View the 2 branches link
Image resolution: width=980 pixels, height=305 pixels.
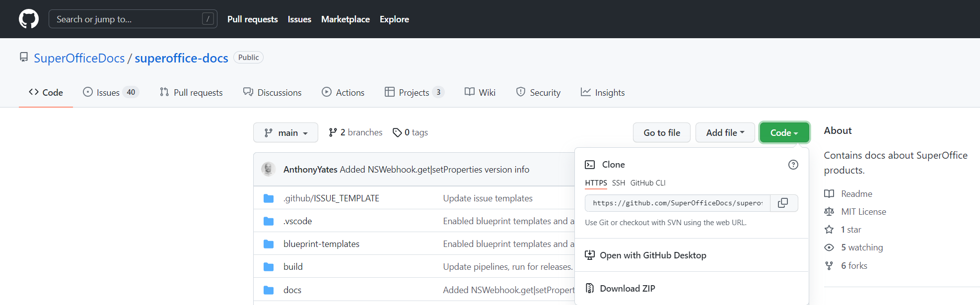(355, 132)
